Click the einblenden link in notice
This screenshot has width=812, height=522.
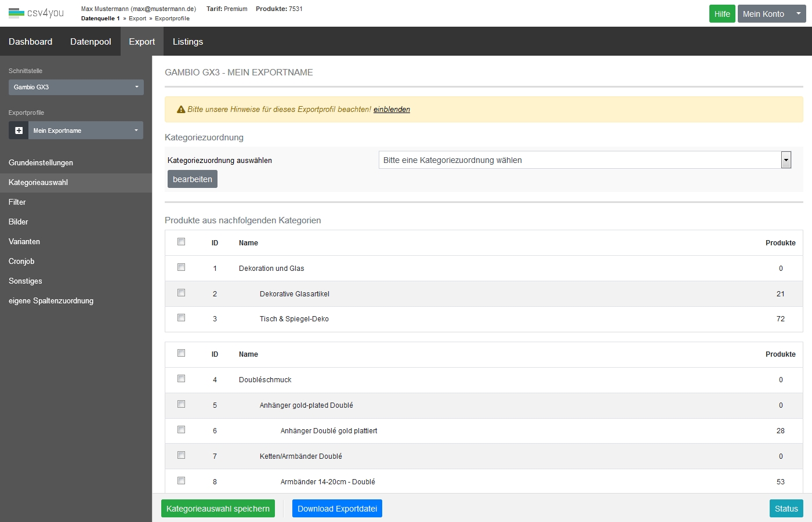tap(391, 110)
